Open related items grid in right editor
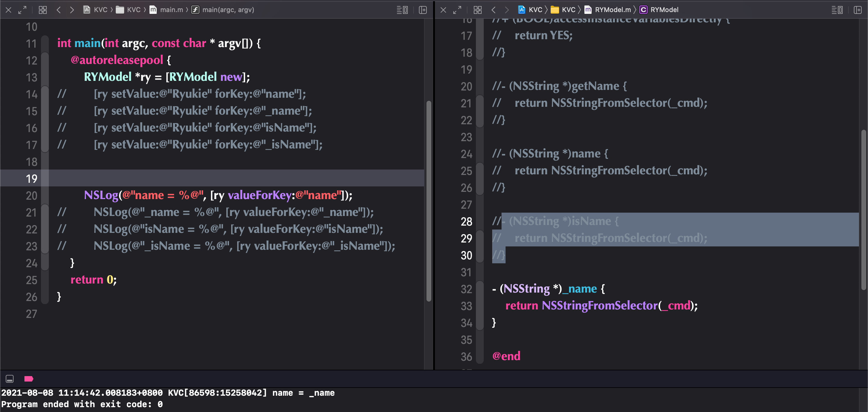This screenshot has height=412, width=868. click(478, 10)
